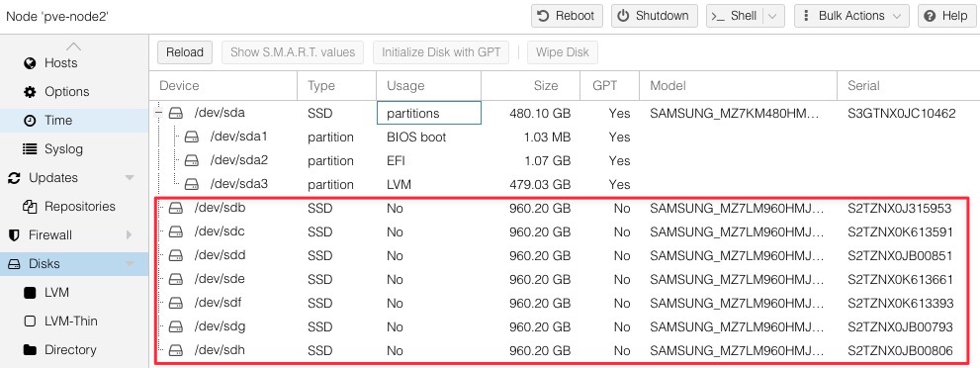Select Syslog in the sidebar
The height and width of the screenshot is (368, 980).
point(63,149)
